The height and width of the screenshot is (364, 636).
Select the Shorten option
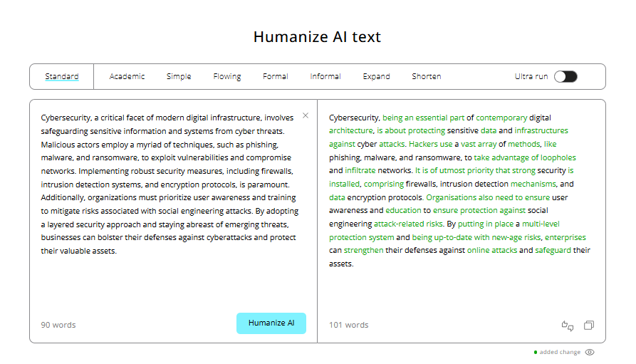426,77
